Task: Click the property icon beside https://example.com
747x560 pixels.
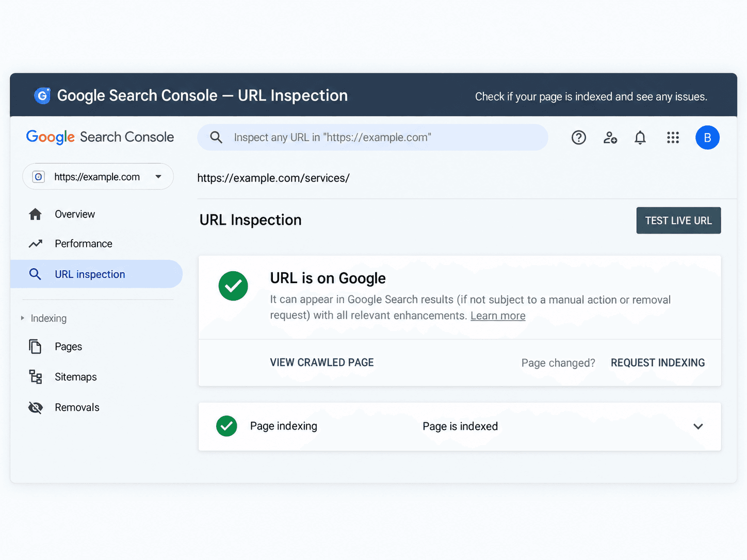Action: (x=38, y=177)
